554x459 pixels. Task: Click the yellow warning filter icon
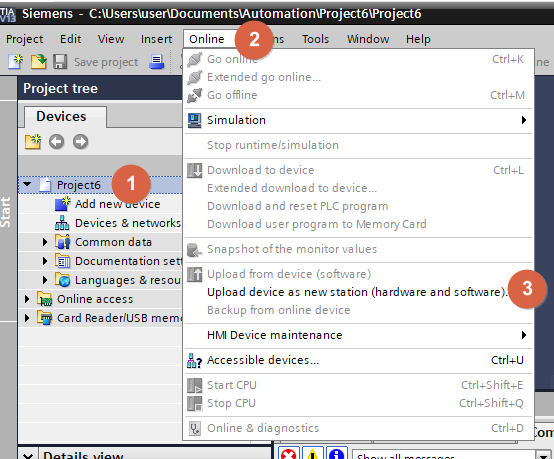[x=313, y=454]
